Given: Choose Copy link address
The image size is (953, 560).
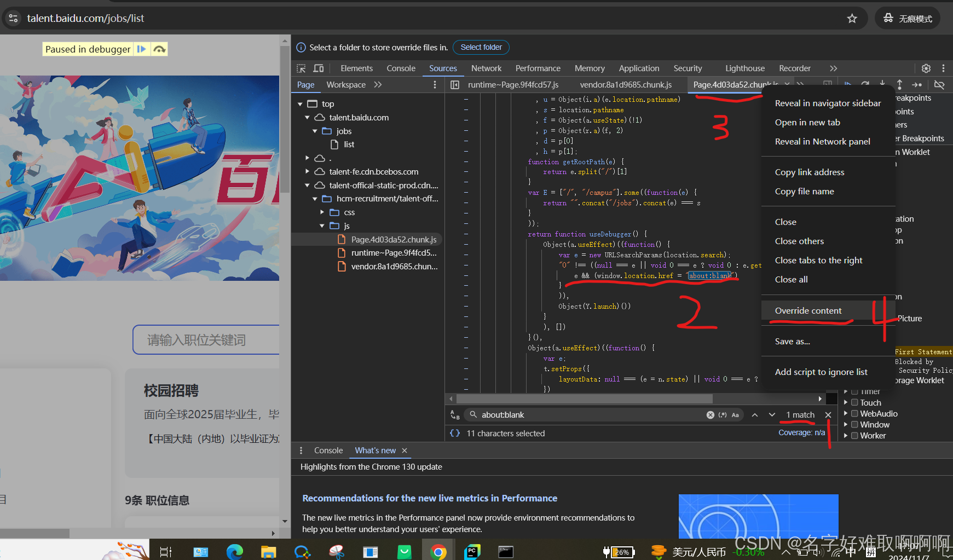Looking at the screenshot, I should coord(828,172).
